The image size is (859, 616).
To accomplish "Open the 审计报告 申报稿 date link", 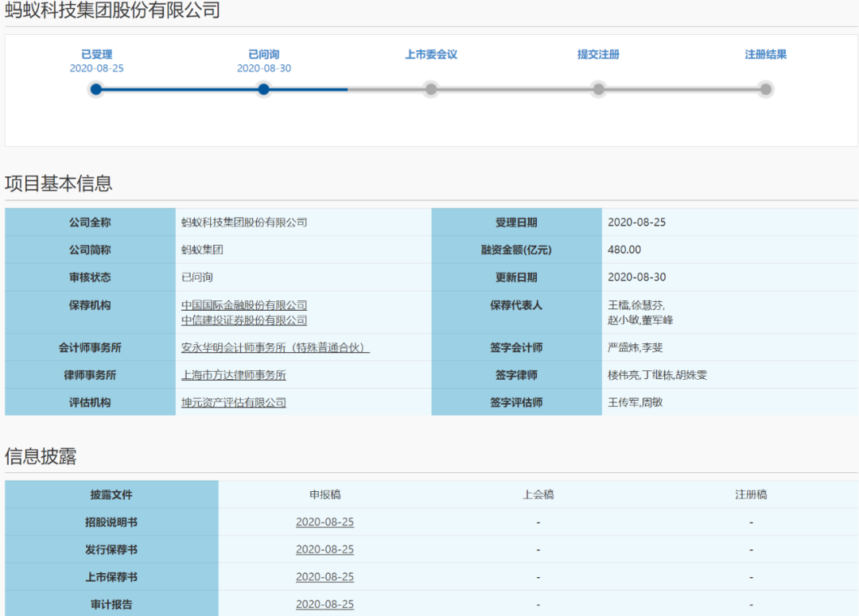I will (x=325, y=604).
